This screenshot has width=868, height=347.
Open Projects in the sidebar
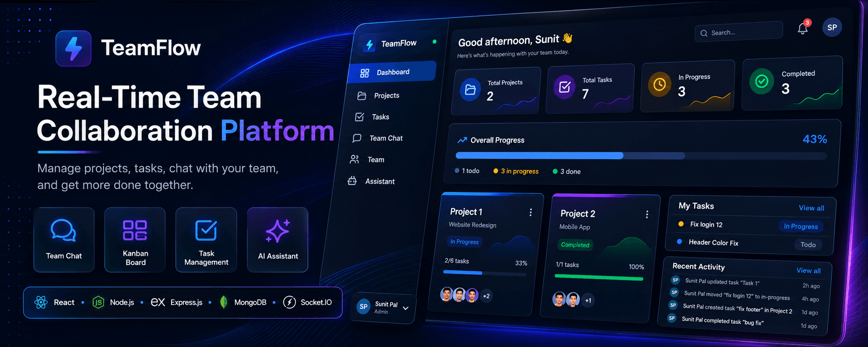pos(378,95)
